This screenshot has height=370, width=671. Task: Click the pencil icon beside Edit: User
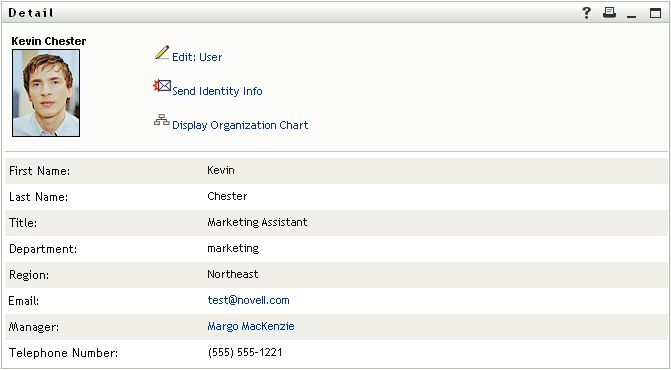162,53
